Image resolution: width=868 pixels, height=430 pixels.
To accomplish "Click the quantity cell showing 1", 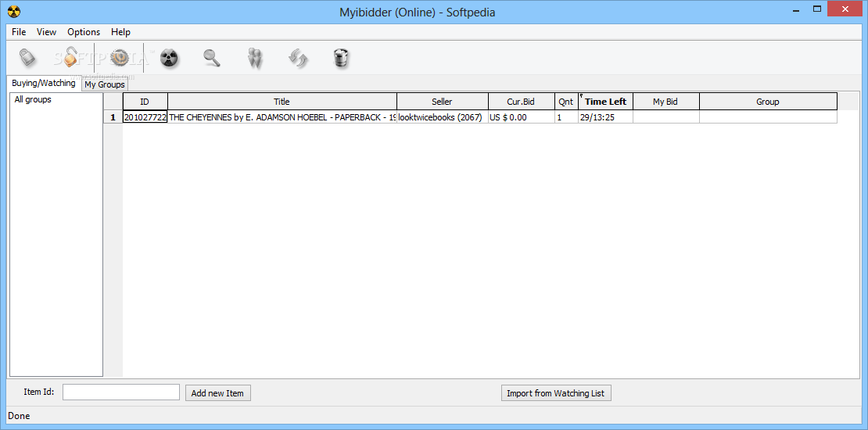I will click(x=567, y=117).
